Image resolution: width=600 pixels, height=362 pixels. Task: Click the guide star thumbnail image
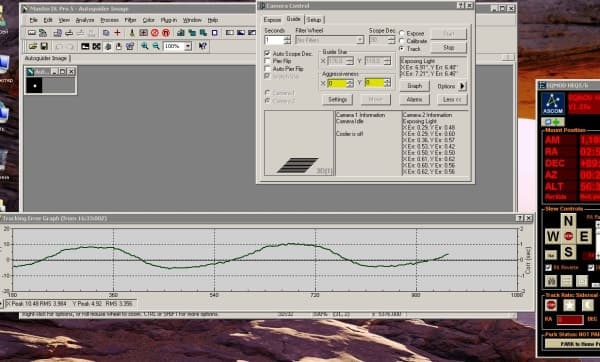[x=34, y=85]
